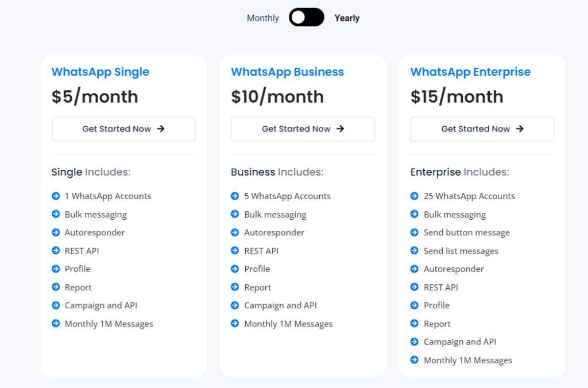Click Get Started Now for WhatsApp Enterprise
Screen dimensions: 588x388
click(482, 129)
